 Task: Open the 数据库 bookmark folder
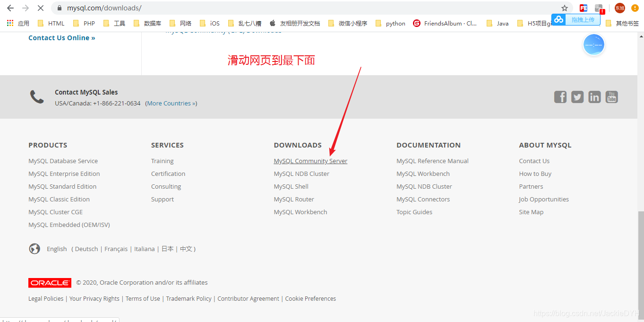[x=147, y=23]
